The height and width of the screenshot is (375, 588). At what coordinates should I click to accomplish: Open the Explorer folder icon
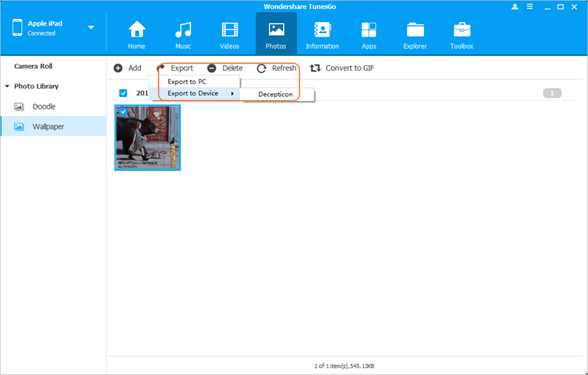pyautogui.click(x=415, y=30)
